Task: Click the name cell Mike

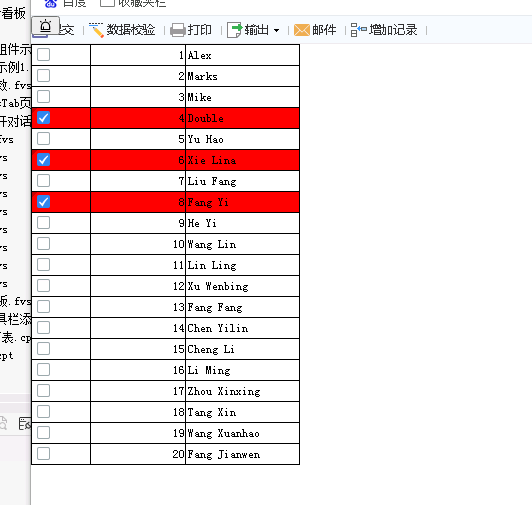Action: point(242,97)
